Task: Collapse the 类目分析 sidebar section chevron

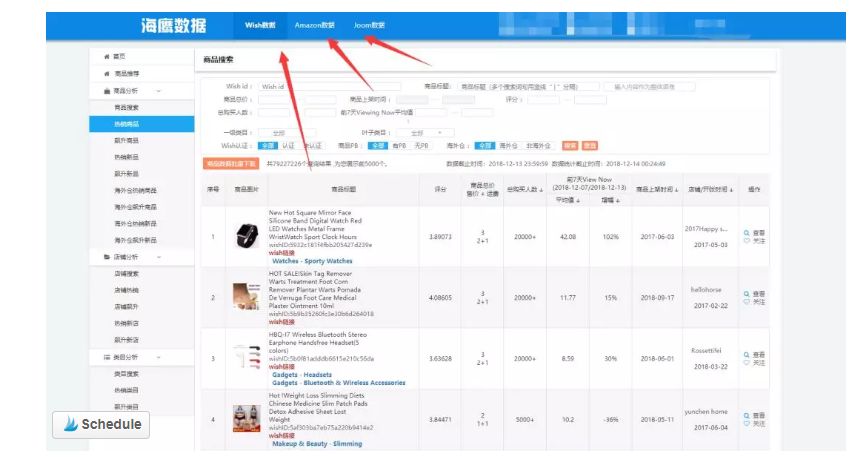Action: pos(159,357)
